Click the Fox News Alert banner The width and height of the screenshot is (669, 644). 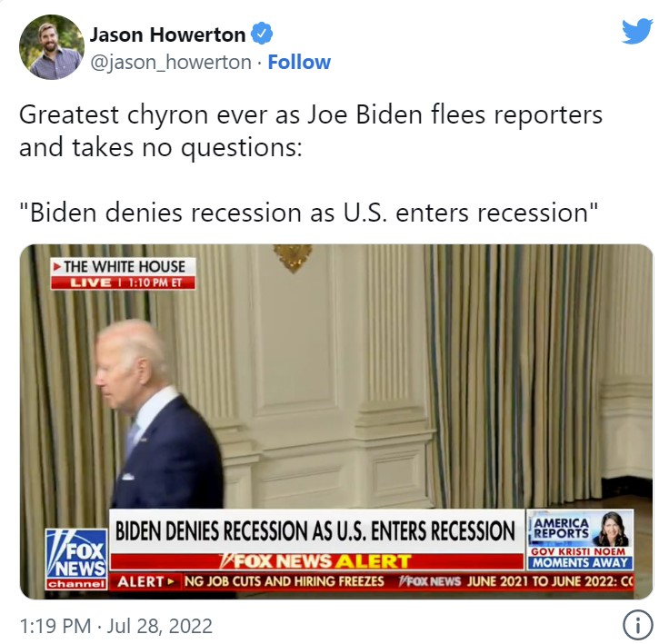click(316, 561)
